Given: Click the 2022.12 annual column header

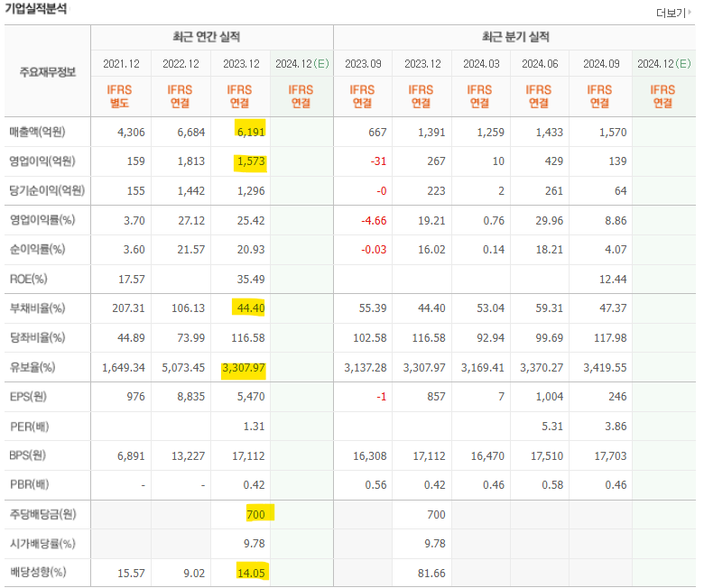Looking at the screenshot, I should tap(181, 64).
